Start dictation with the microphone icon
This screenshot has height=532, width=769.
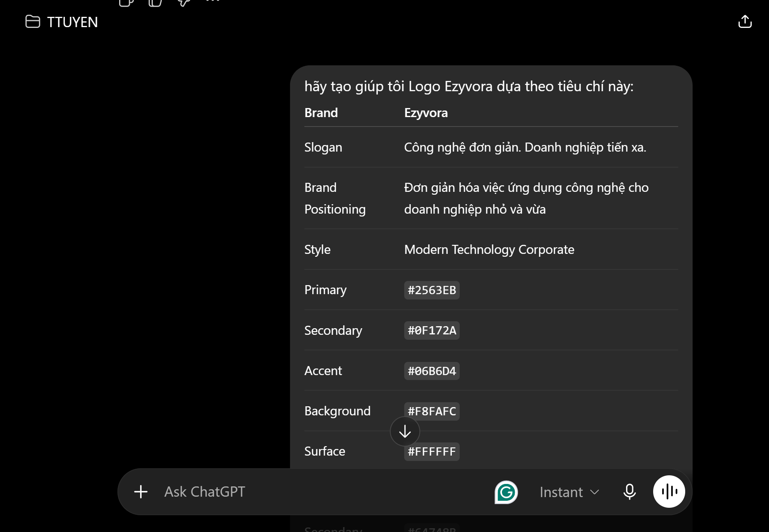pos(629,492)
